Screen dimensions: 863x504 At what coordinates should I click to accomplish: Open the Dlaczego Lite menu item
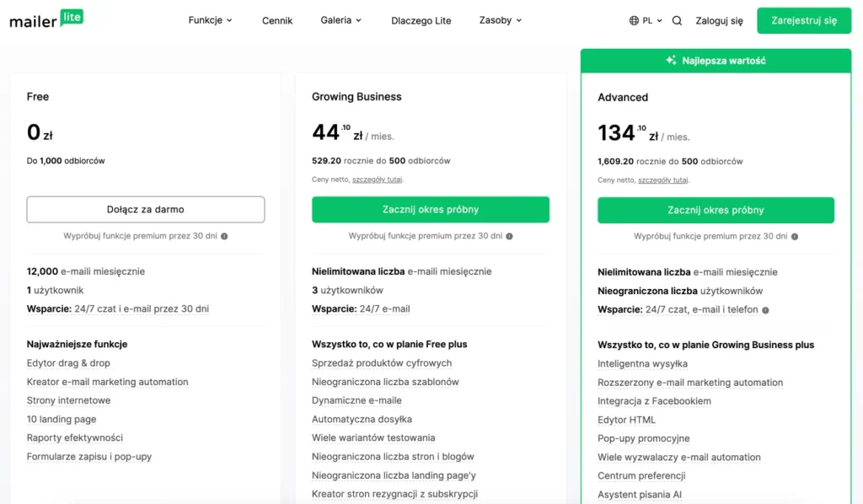click(x=421, y=21)
